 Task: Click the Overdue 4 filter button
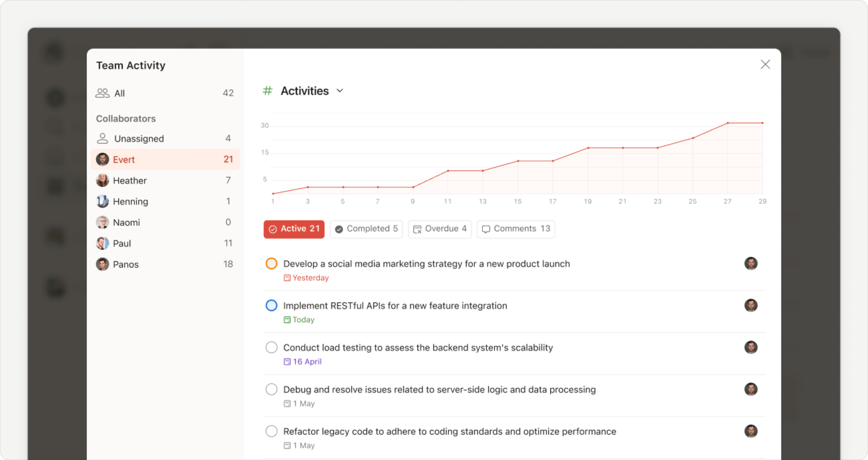pos(439,229)
